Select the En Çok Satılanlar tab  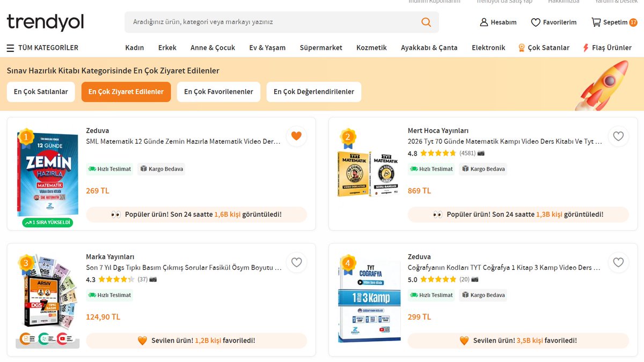(x=41, y=92)
